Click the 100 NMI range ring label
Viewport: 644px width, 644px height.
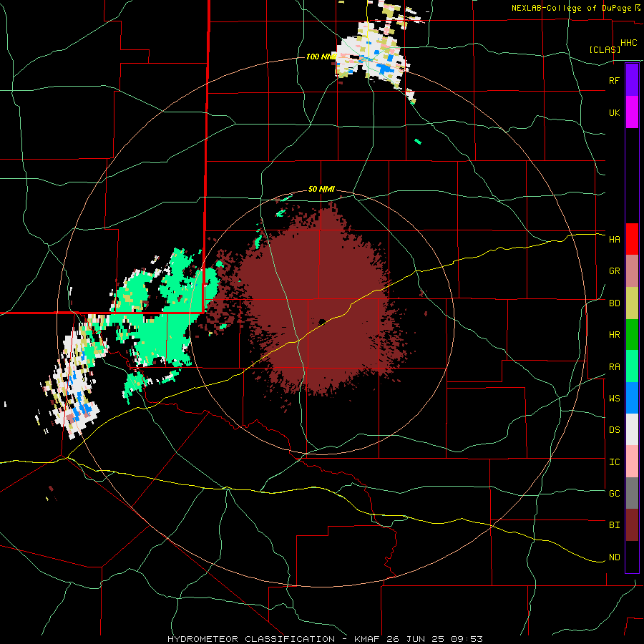click(321, 57)
